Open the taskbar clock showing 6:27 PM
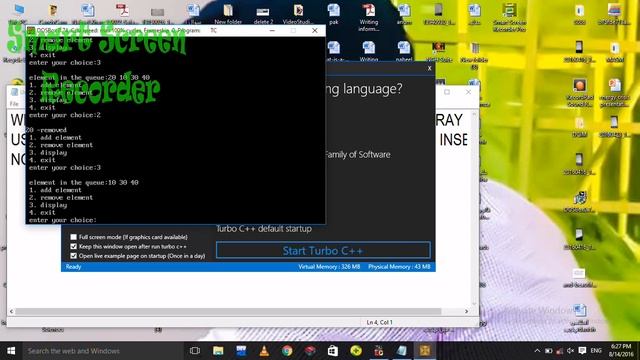The image size is (640, 360). click(x=621, y=351)
